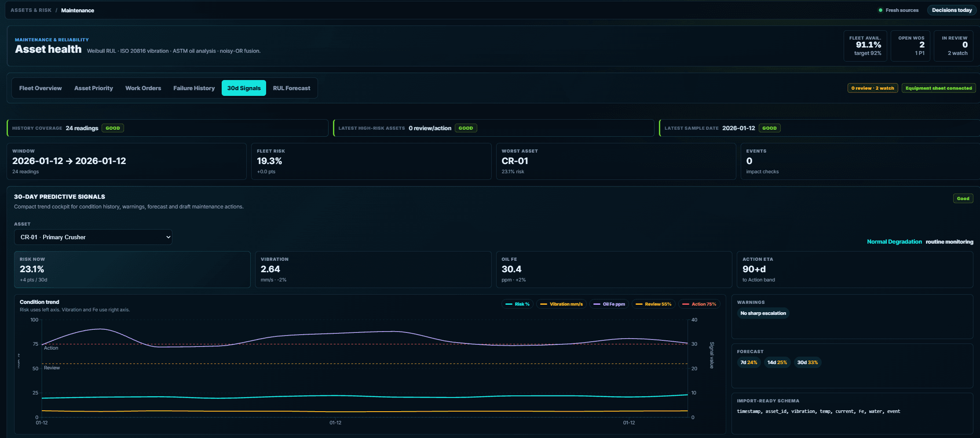The width and height of the screenshot is (980, 438).
Task: Click the Decisions today button
Action: pos(952,10)
